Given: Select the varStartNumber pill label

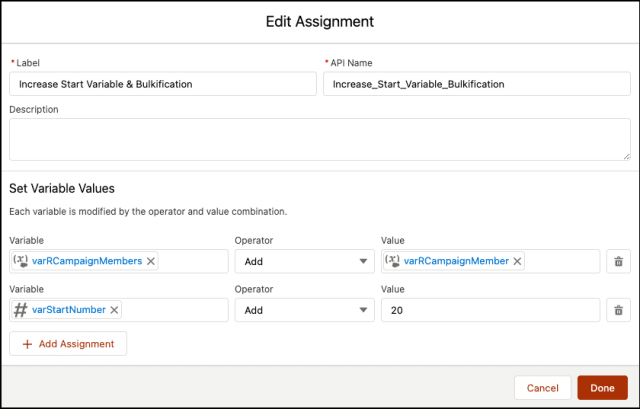Looking at the screenshot, I should (x=68, y=310).
